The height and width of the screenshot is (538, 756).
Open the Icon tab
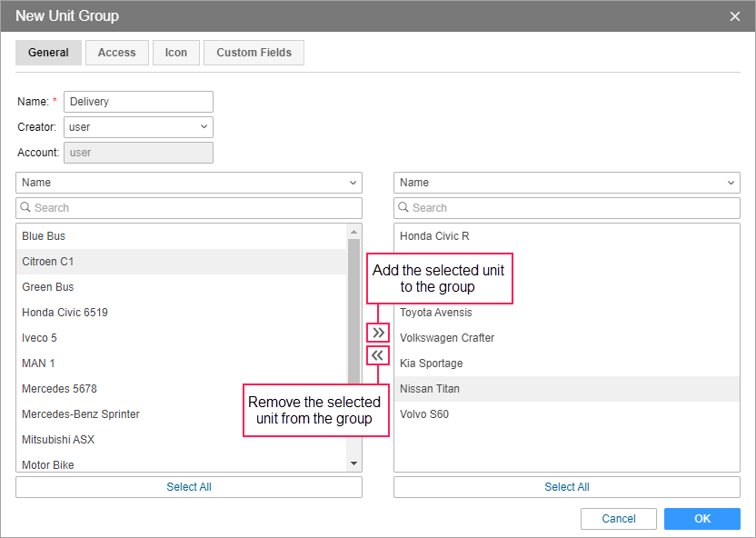point(176,53)
